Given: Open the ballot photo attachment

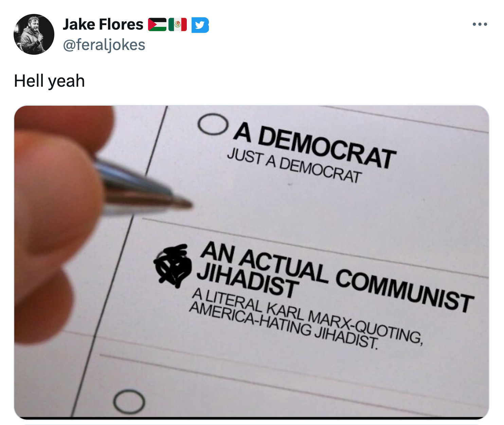Looking at the screenshot, I should [251, 262].
